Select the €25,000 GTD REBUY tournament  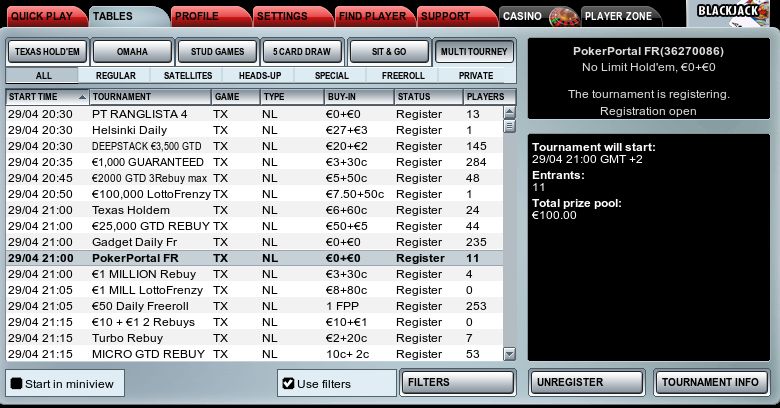[x=254, y=226]
